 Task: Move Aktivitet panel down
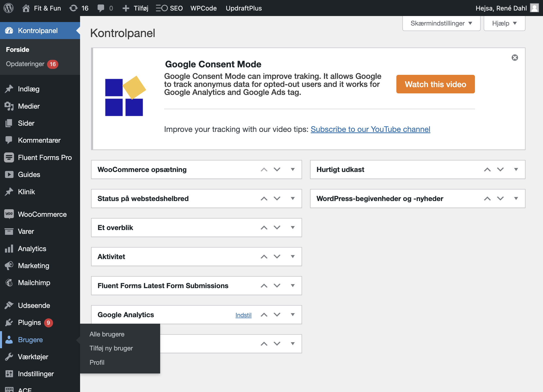(277, 257)
